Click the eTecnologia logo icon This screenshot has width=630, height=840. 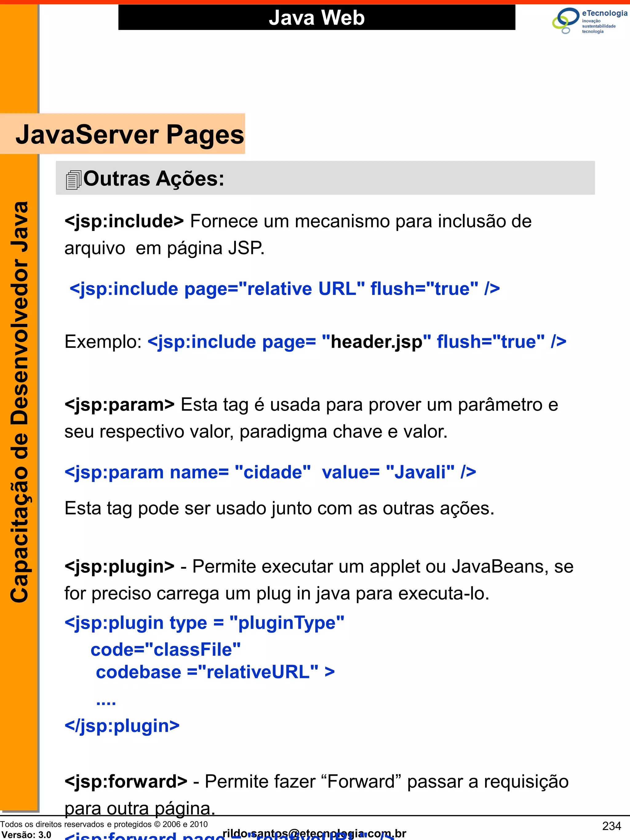[565, 21]
